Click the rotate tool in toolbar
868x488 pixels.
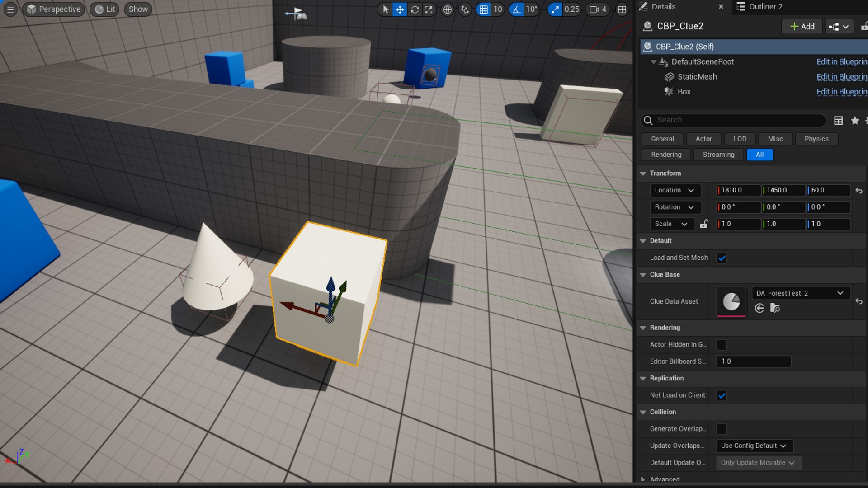[x=414, y=9]
